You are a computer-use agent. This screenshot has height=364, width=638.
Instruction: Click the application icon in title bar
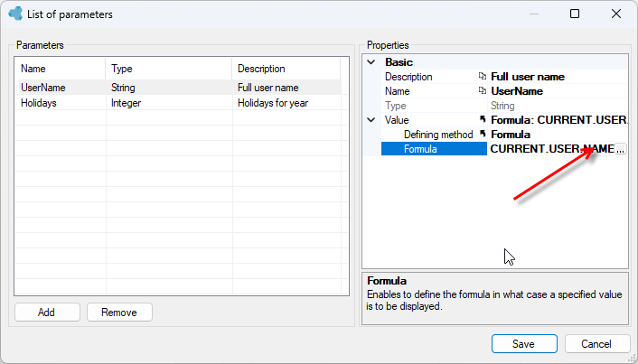[15, 14]
